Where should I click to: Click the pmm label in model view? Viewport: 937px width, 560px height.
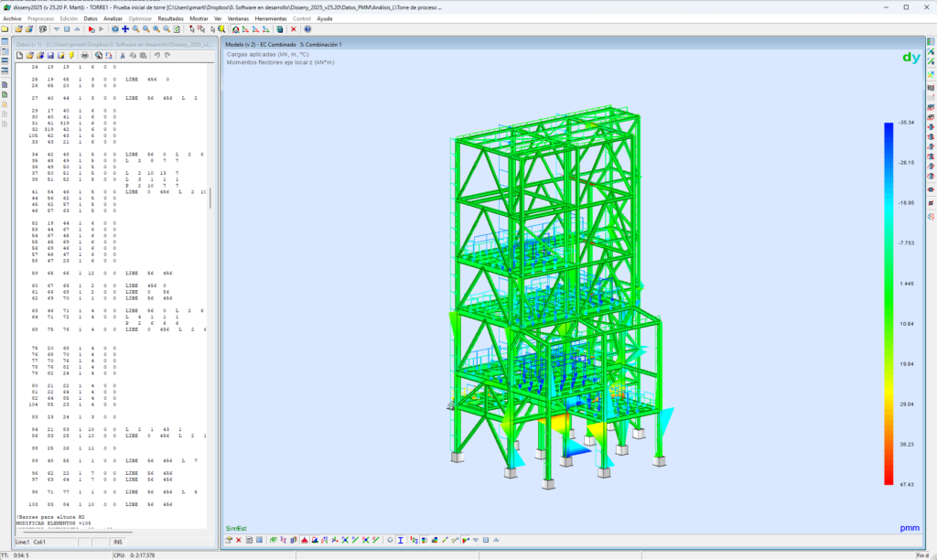coord(909,528)
